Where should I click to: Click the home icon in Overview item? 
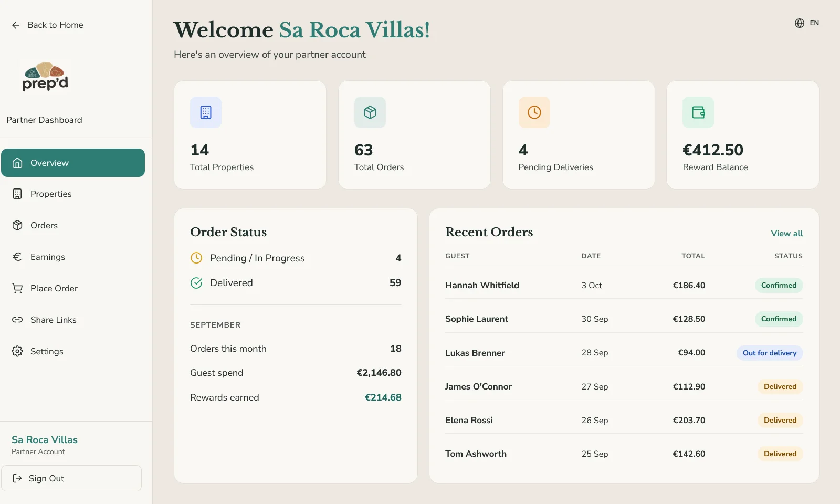17,163
